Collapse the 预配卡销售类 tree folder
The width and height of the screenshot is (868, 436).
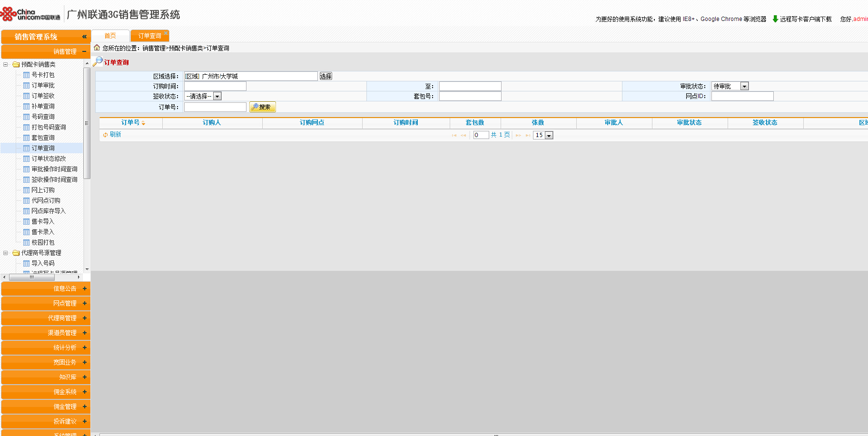click(x=6, y=64)
